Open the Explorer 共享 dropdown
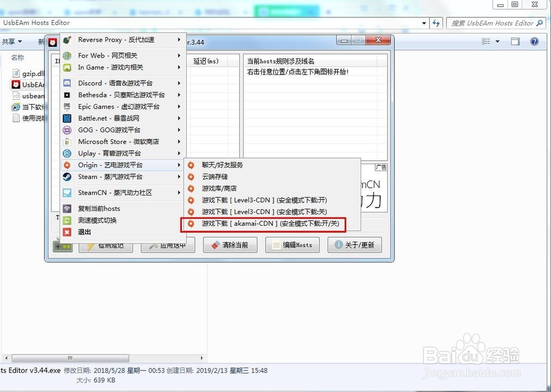 (x=12, y=41)
